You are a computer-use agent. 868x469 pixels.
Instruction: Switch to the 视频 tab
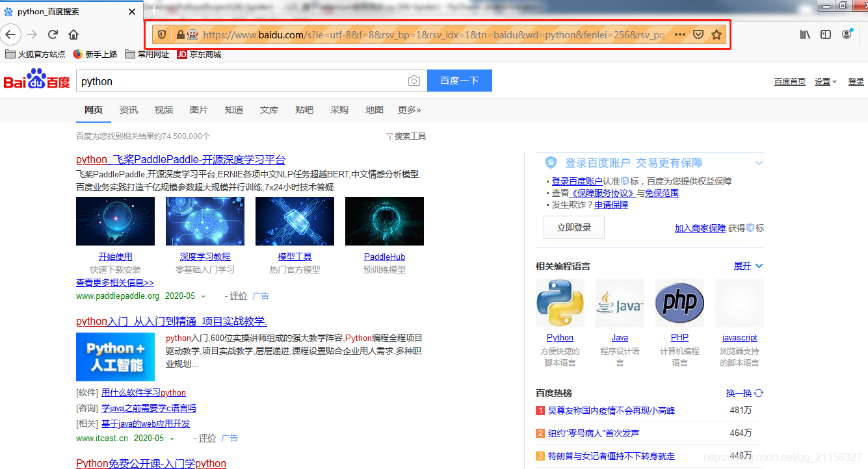coord(164,110)
